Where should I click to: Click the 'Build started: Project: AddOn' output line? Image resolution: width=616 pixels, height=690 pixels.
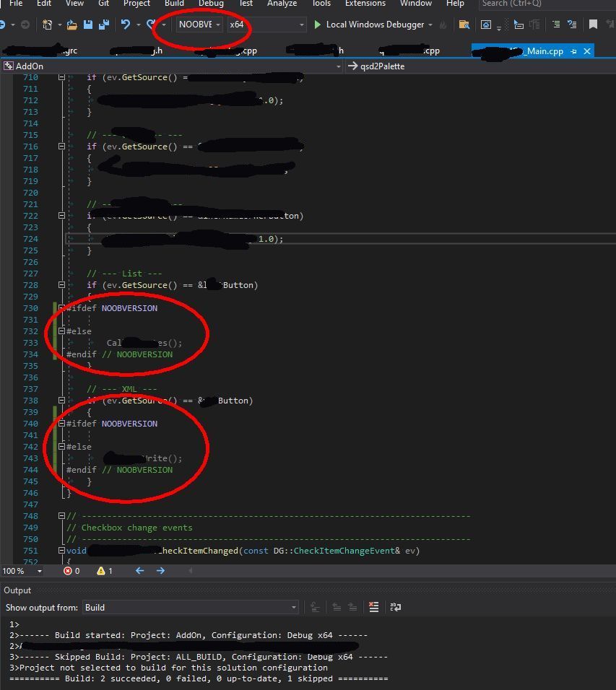point(188,635)
